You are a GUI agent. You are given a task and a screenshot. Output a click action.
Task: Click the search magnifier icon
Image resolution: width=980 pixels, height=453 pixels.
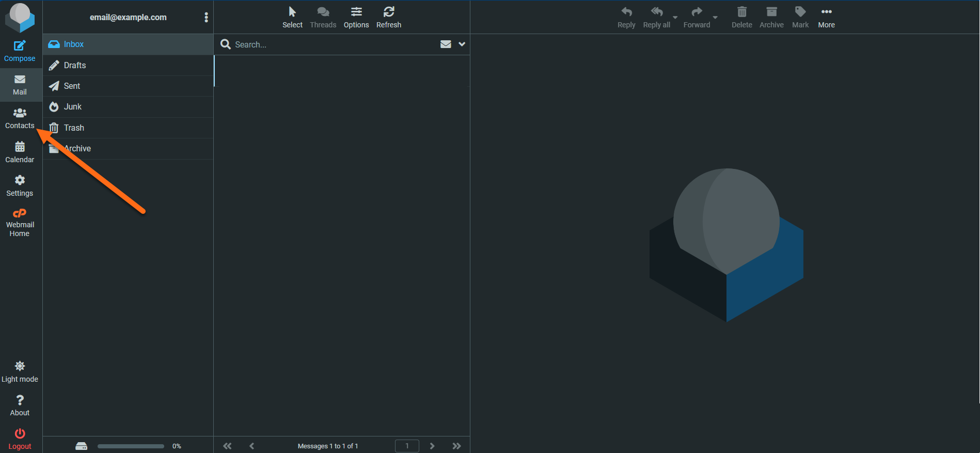(226, 44)
